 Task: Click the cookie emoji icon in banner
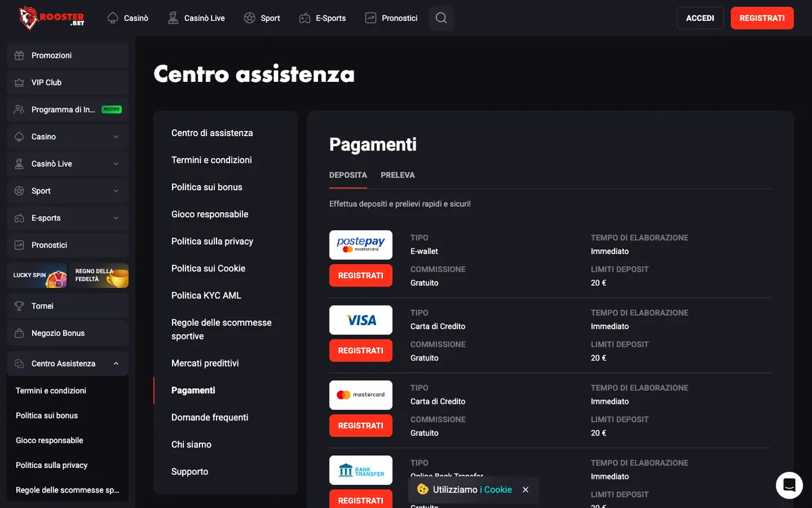423,489
